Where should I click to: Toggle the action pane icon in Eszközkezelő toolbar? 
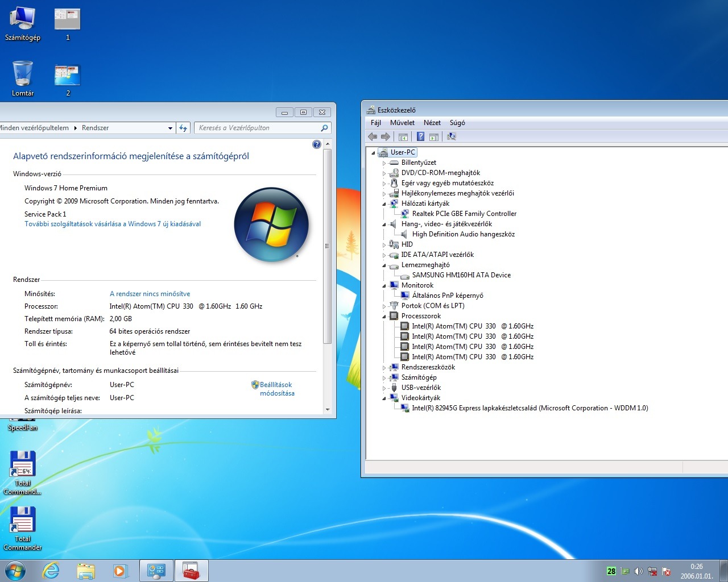434,136
